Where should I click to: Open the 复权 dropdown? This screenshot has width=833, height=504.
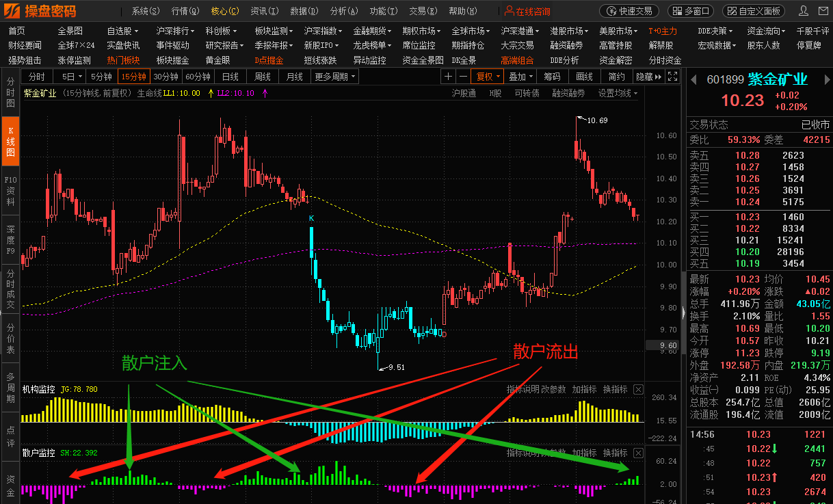coord(488,77)
